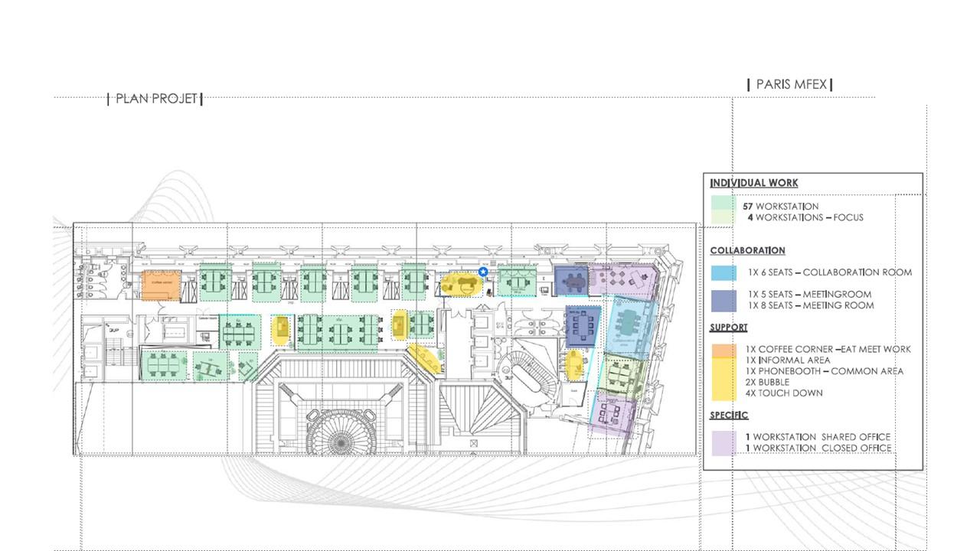Click the PLAN PROJET title
Screen dimensions: 980x551
[x=156, y=99]
